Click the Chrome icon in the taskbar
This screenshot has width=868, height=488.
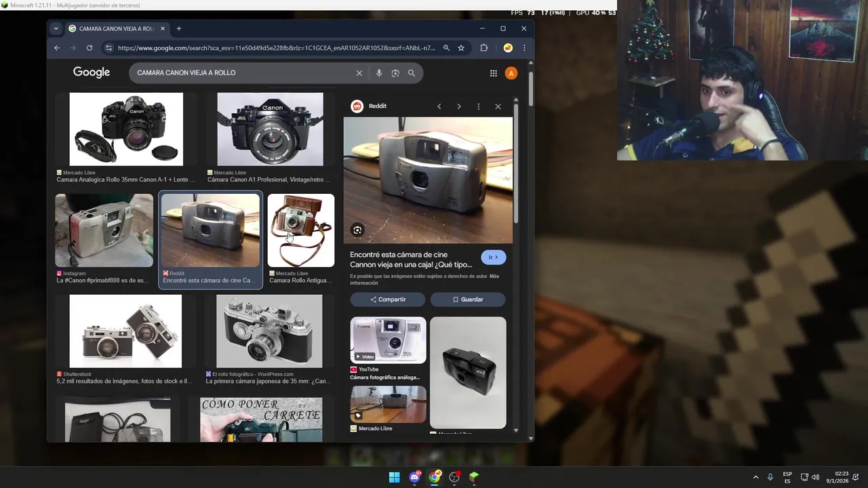435,477
